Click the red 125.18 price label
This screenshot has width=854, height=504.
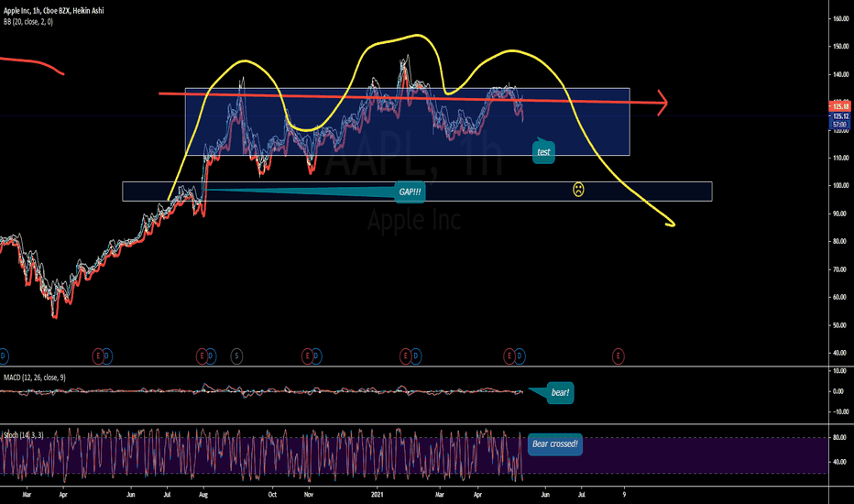[x=840, y=106]
